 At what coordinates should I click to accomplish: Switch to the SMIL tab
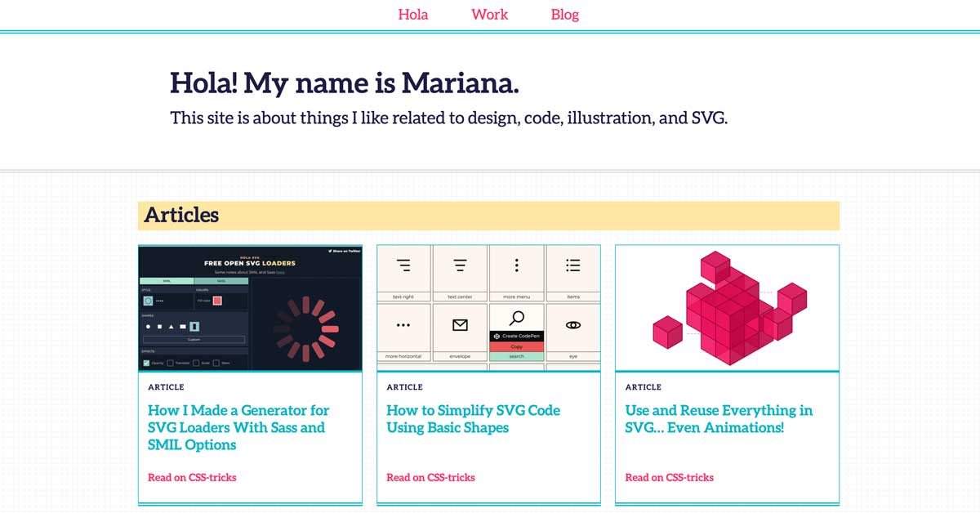point(167,280)
